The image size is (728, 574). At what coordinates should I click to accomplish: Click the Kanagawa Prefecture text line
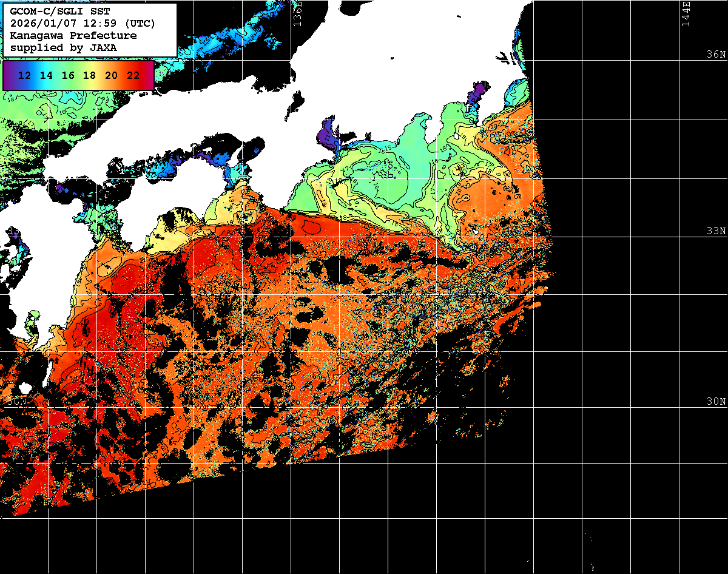pos(73,35)
